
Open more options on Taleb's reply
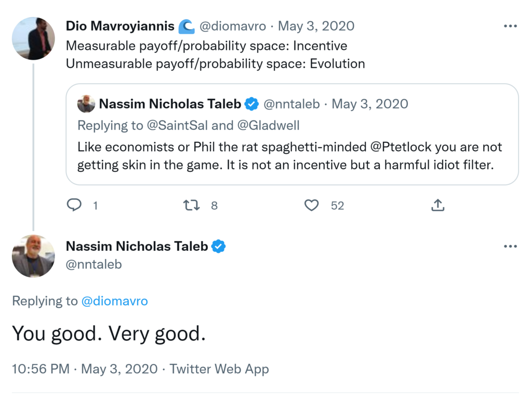click(x=510, y=247)
